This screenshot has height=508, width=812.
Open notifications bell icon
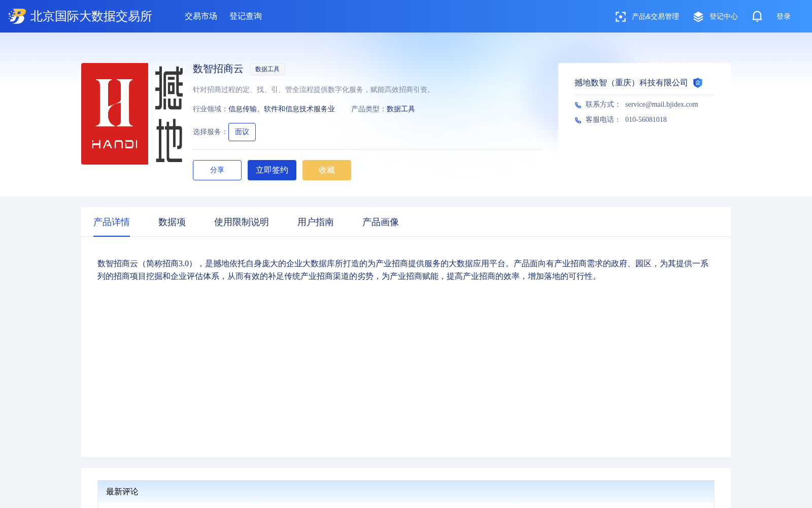pos(757,17)
